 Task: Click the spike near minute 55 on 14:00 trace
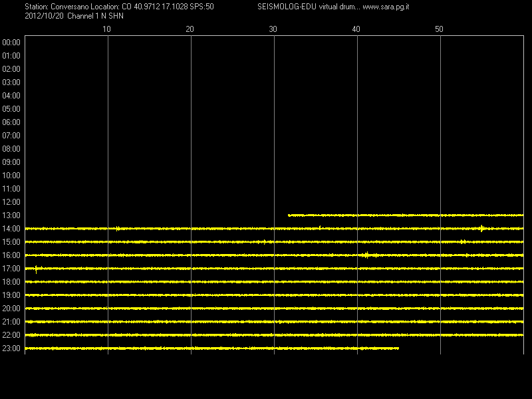(x=481, y=228)
